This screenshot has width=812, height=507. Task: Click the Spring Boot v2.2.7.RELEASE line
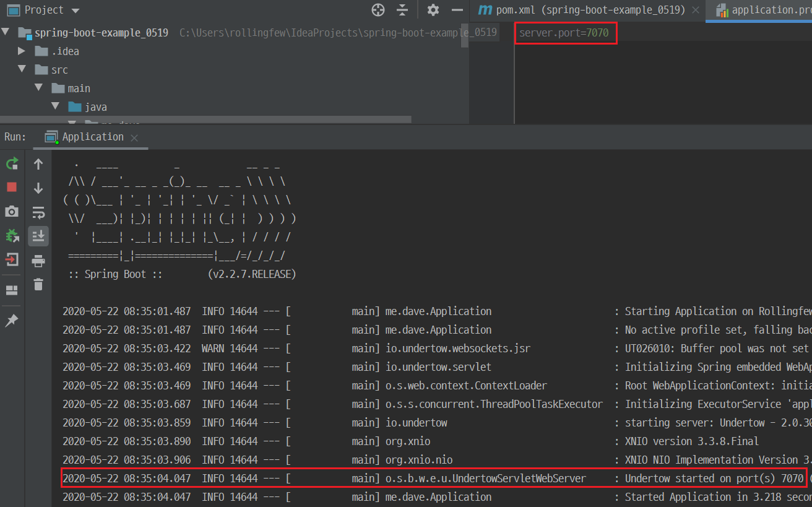point(183,274)
